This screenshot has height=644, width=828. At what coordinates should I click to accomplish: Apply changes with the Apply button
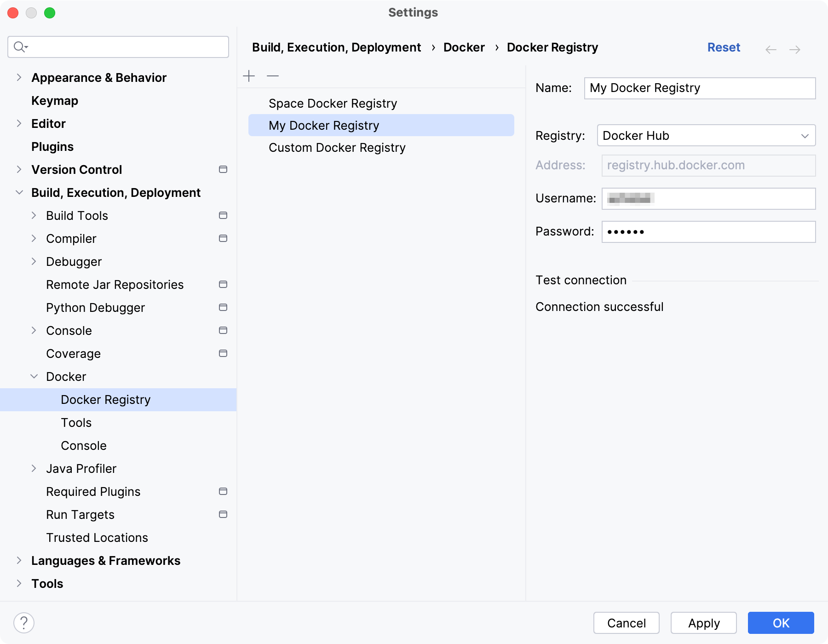click(x=703, y=623)
